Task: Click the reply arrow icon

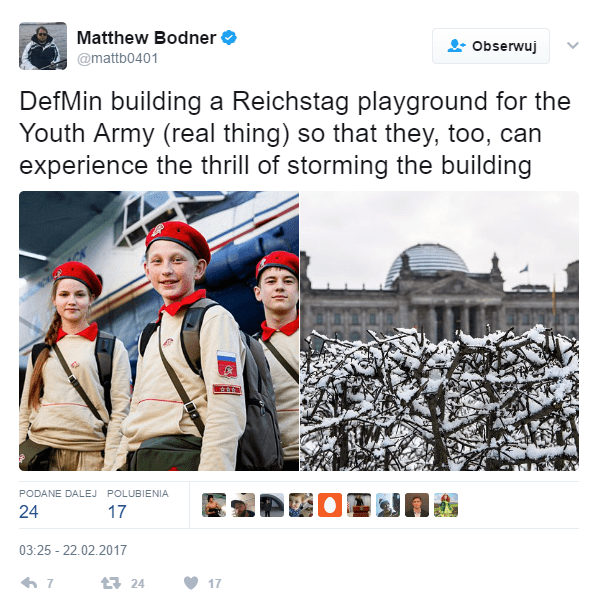Action: click(x=29, y=583)
